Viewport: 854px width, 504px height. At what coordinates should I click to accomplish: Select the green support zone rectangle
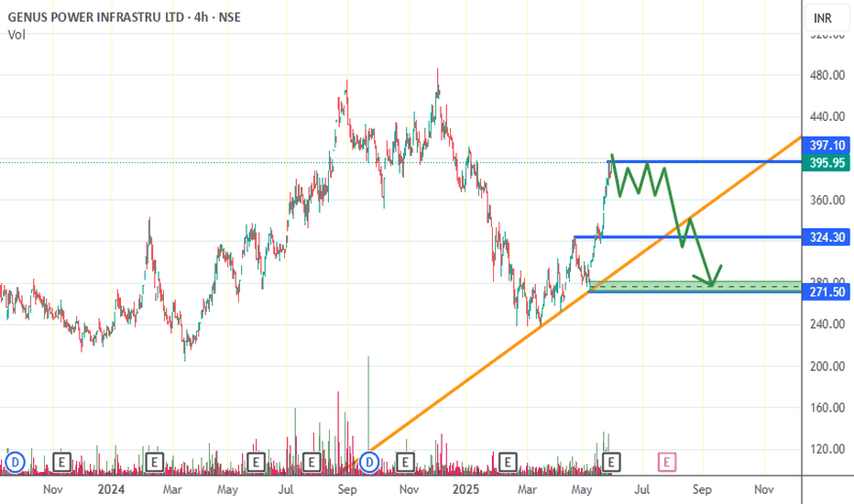[x=695, y=287]
